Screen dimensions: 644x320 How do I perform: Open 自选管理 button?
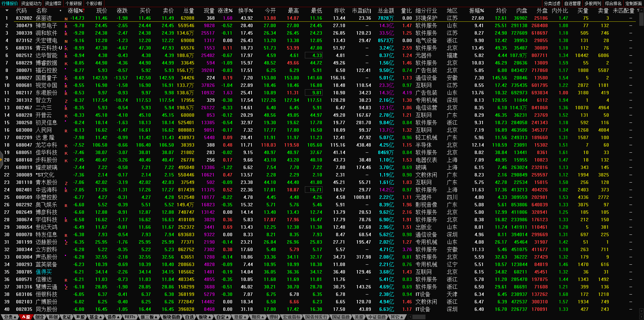click(x=572, y=3)
